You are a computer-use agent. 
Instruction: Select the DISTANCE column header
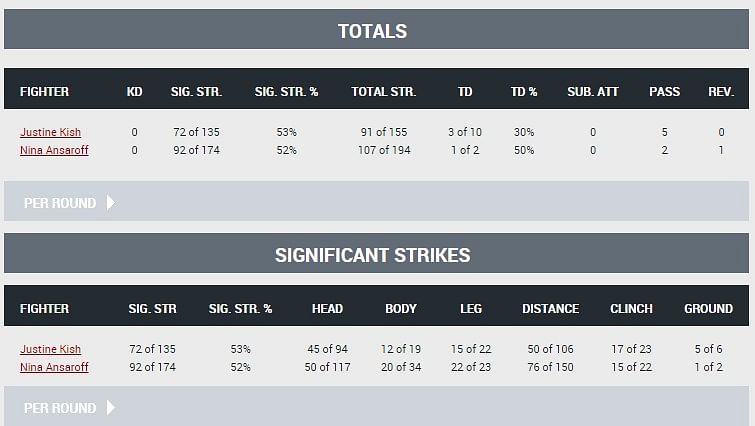(550, 309)
